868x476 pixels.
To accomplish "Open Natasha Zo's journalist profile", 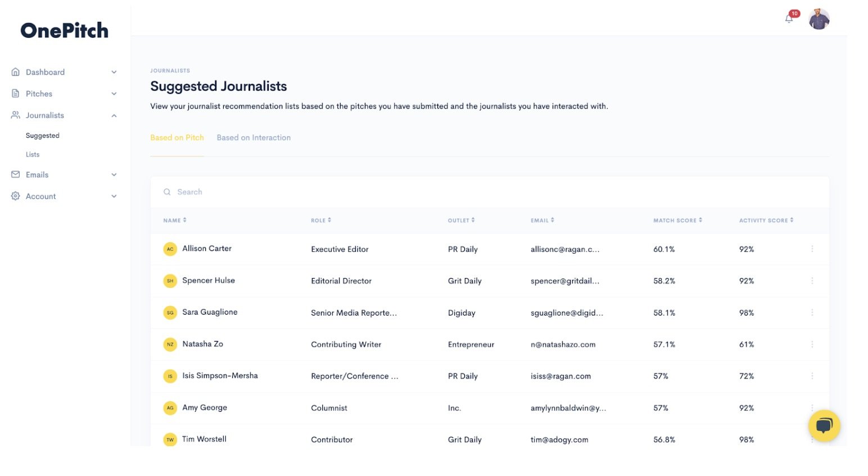I will point(202,344).
